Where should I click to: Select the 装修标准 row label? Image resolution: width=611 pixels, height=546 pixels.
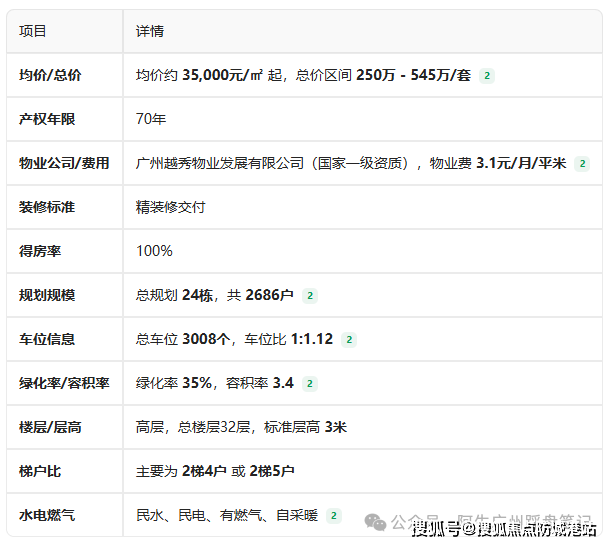tap(47, 207)
